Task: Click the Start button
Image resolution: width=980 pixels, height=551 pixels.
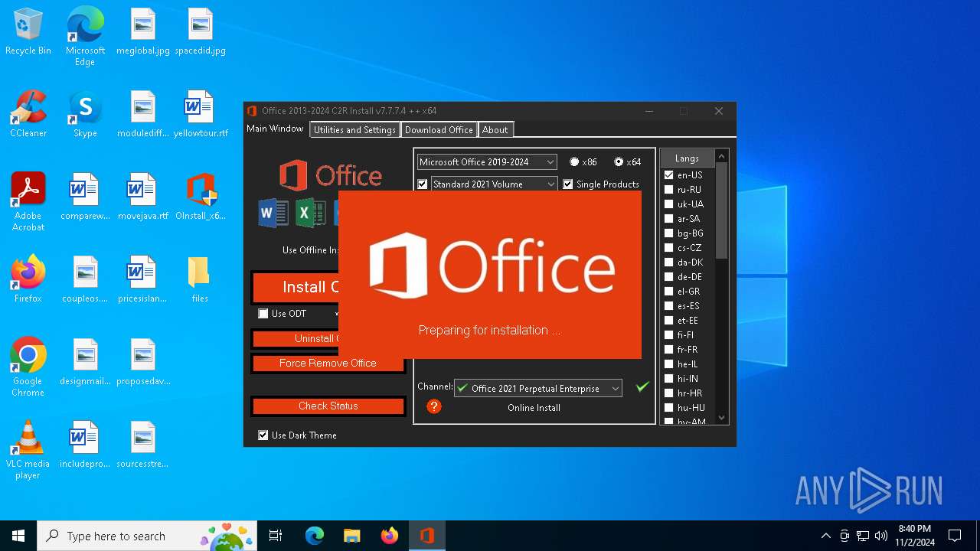Action: click(18, 536)
